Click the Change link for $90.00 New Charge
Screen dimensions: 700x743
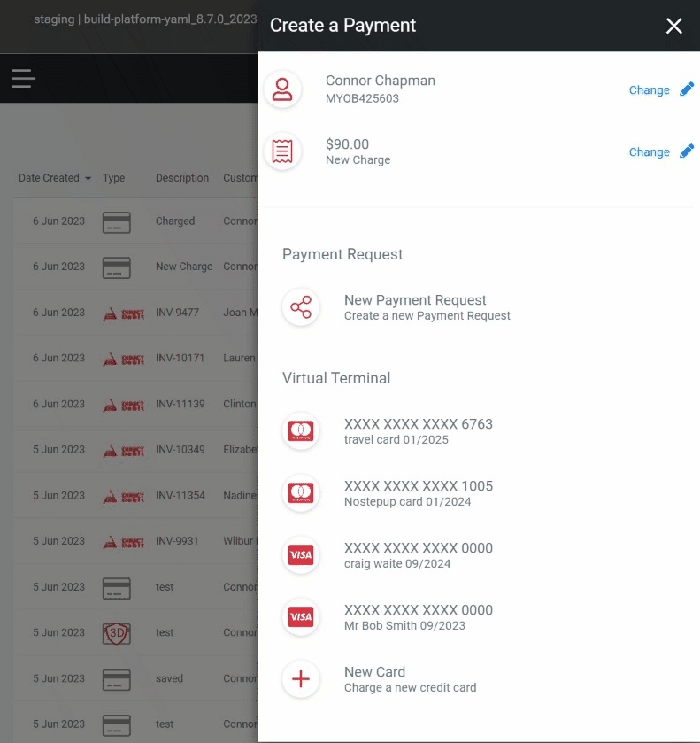pos(649,152)
